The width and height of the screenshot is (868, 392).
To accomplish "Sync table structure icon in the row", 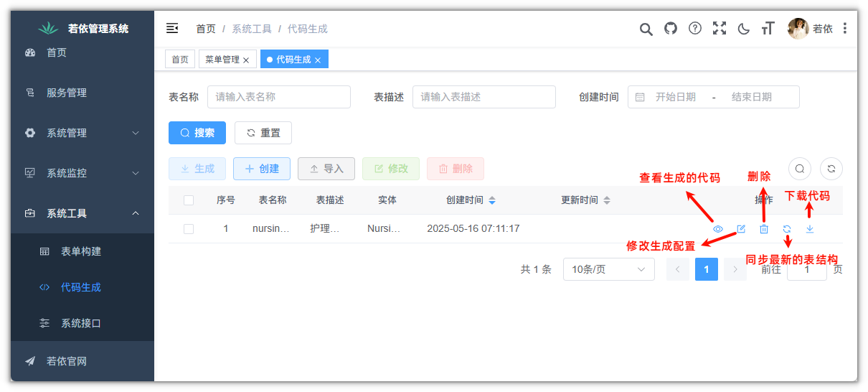I will pyautogui.click(x=787, y=229).
